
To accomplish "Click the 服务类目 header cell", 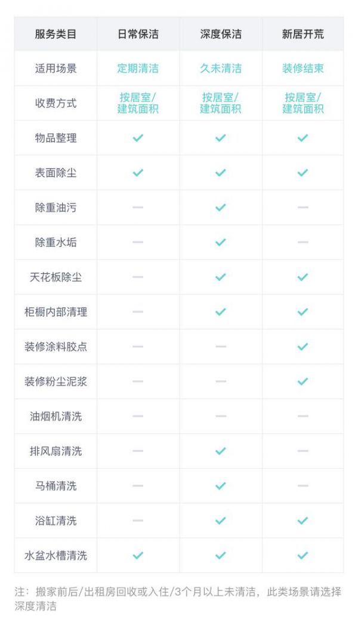I will [x=55, y=34].
